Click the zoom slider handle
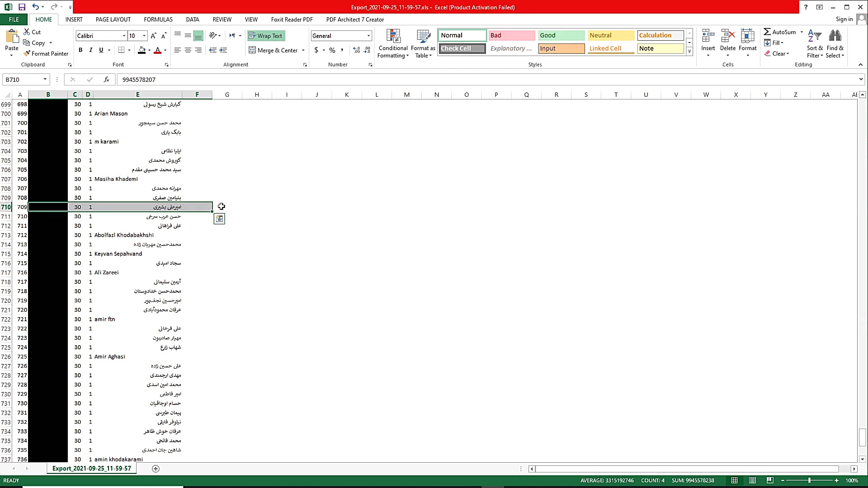Screen dimensions: 868x488 pyautogui.click(x=809, y=480)
